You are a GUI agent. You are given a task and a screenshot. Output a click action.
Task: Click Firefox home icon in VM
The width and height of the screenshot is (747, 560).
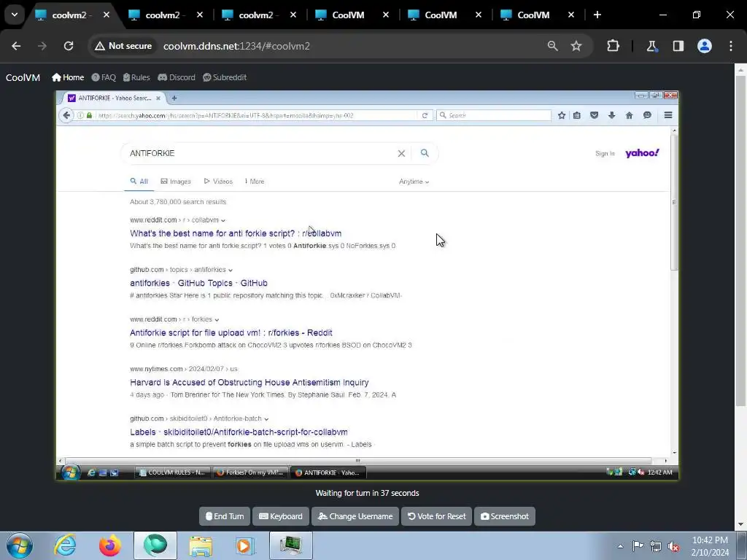click(x=630, y=115)
